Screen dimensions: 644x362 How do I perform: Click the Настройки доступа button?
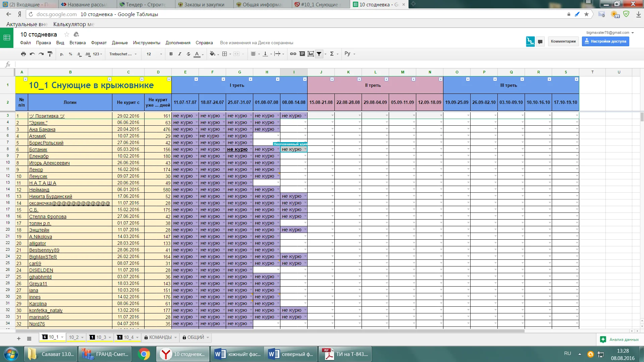605,41
